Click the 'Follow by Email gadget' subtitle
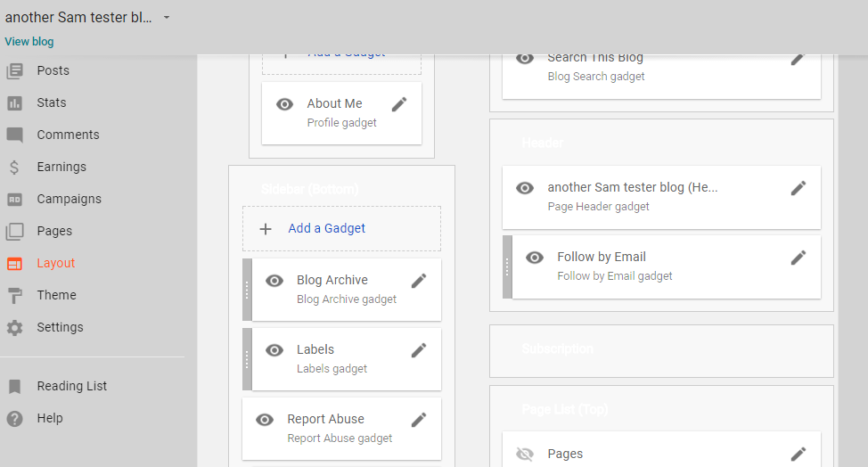Viewport: 868px width, 467px height. (615, 276)
